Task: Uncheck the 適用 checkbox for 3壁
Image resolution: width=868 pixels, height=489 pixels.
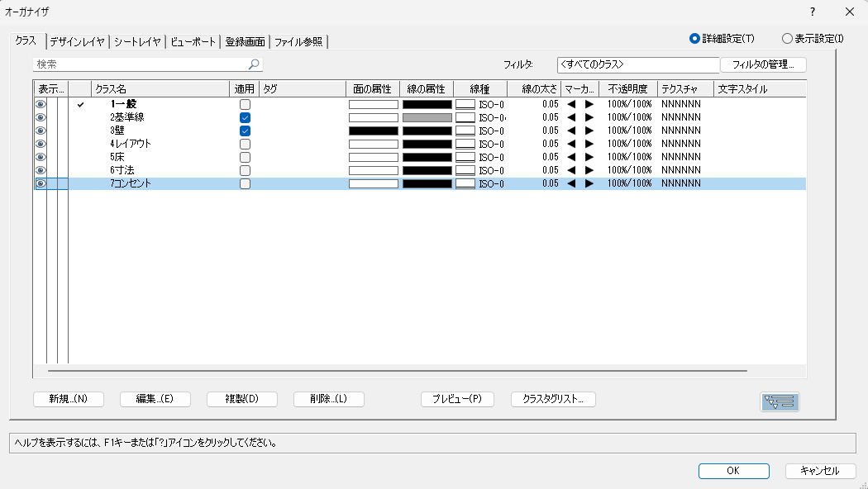Action: (245, 131)
